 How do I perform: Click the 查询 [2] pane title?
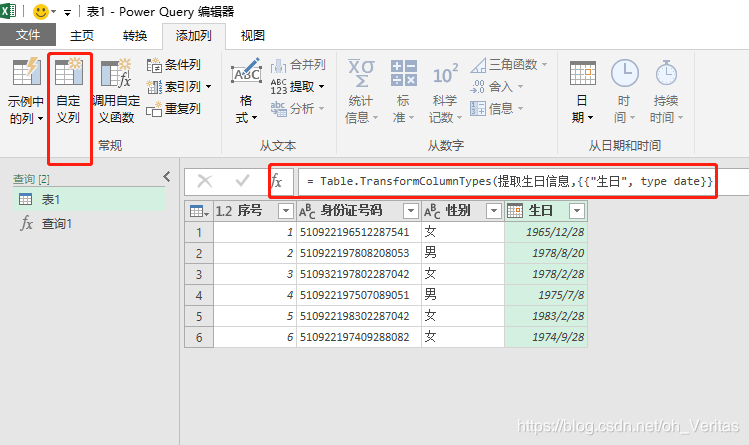32,179
